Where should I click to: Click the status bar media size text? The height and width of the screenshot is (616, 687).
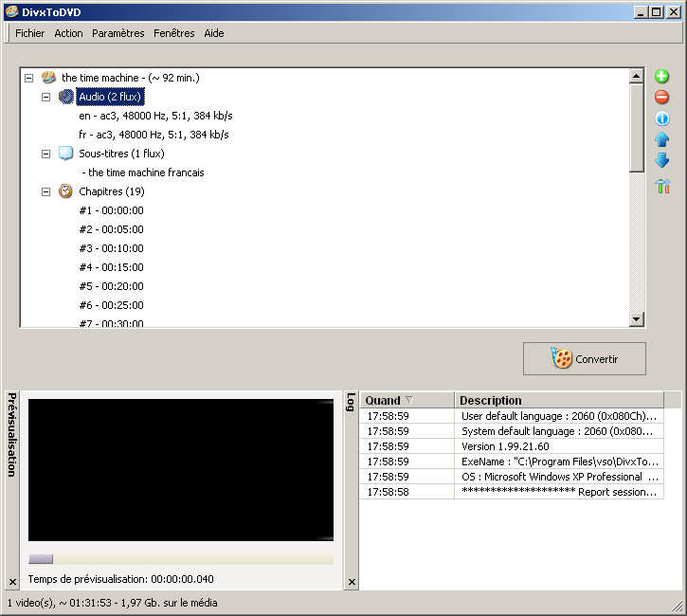pyautogui.click(x=112, y=603)
